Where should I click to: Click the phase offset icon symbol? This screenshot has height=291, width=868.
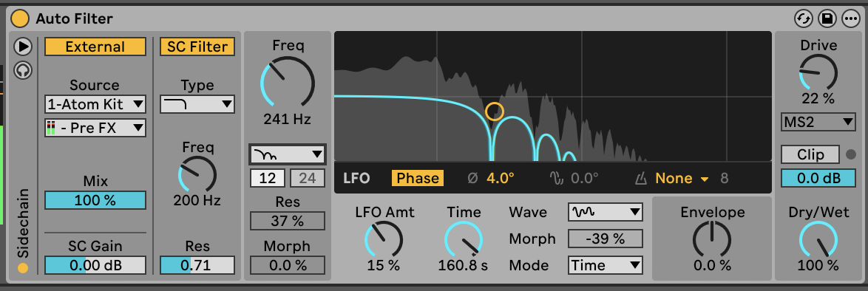pos(472,178)
